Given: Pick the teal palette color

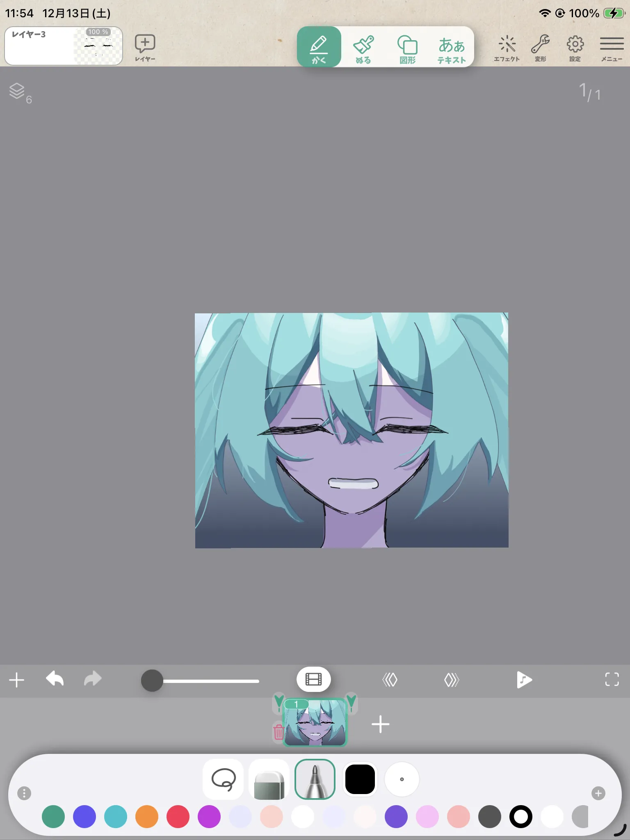Looking at the screenshot, I should tap(116, 817).
